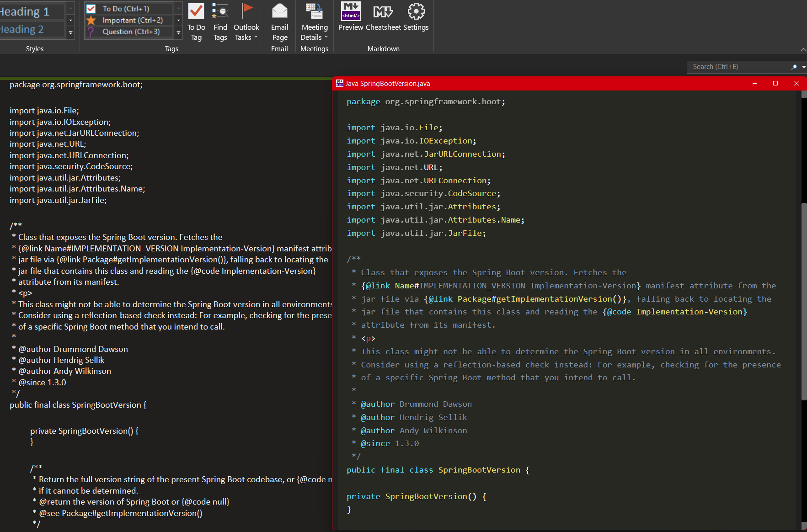807x532 pixels.
Task: Click '@since 1.3.0' in the preview window
Action: click(x=390, y=443)
